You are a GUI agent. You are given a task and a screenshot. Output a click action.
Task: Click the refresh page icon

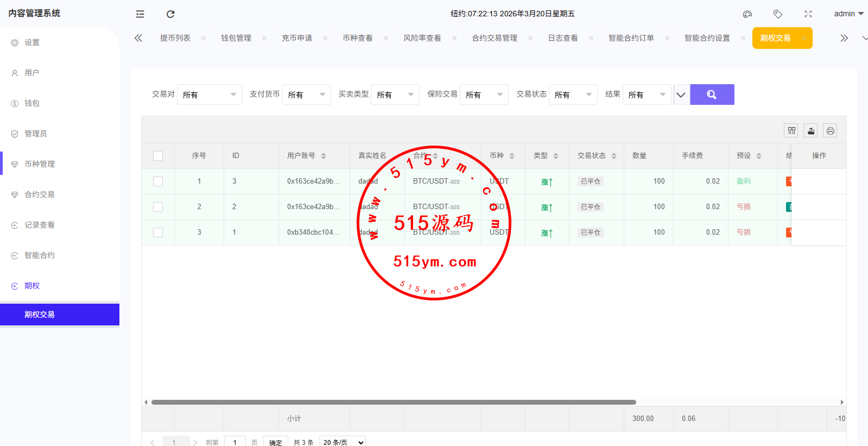pyautogui.click(x=170, y=14)
